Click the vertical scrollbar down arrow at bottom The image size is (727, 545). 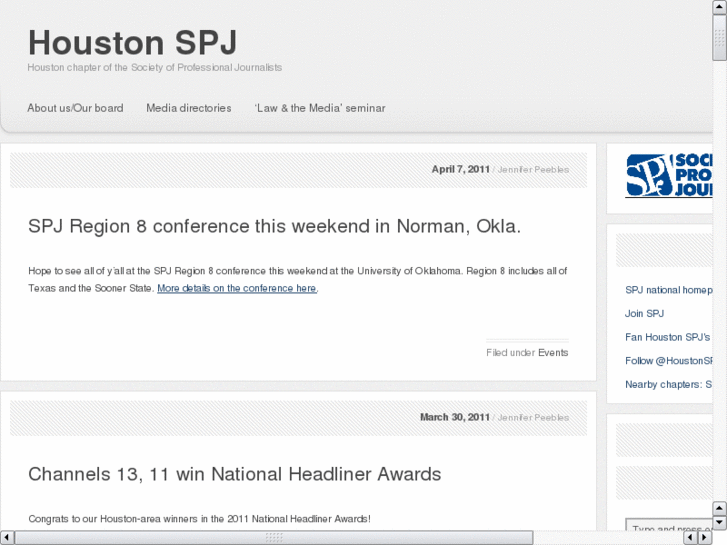pos(719,523)
